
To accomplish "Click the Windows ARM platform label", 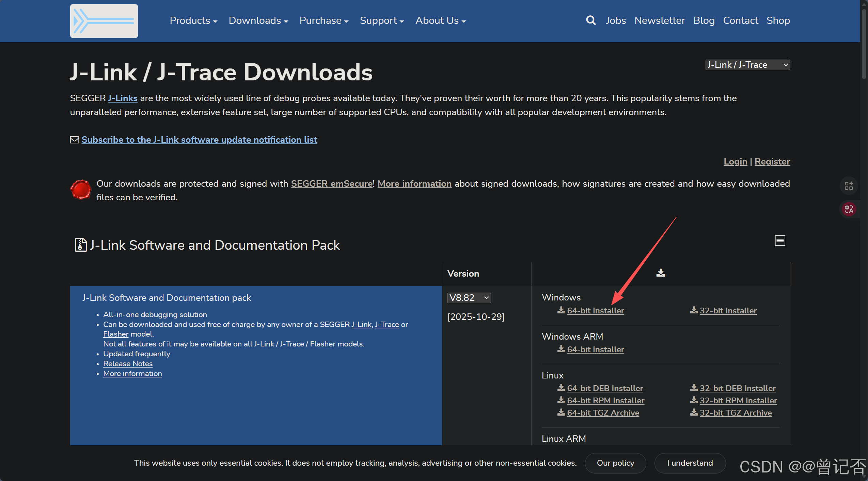I will click(572, 337).
